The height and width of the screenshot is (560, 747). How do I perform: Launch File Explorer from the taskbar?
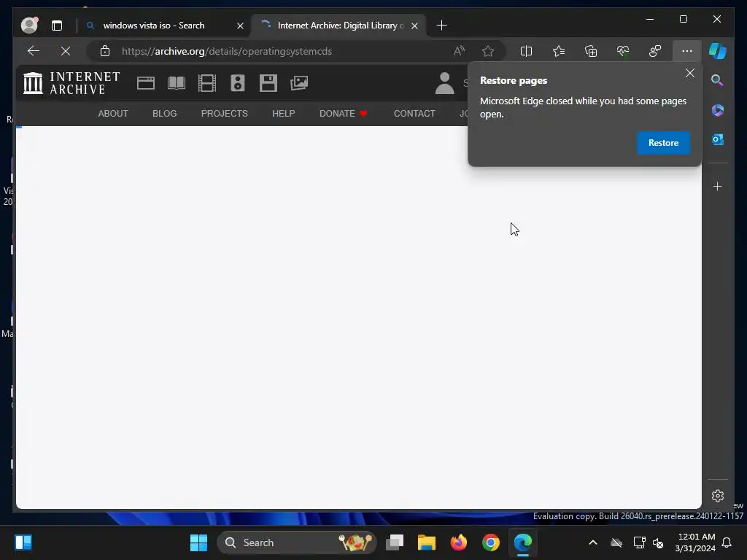[426, 542]
